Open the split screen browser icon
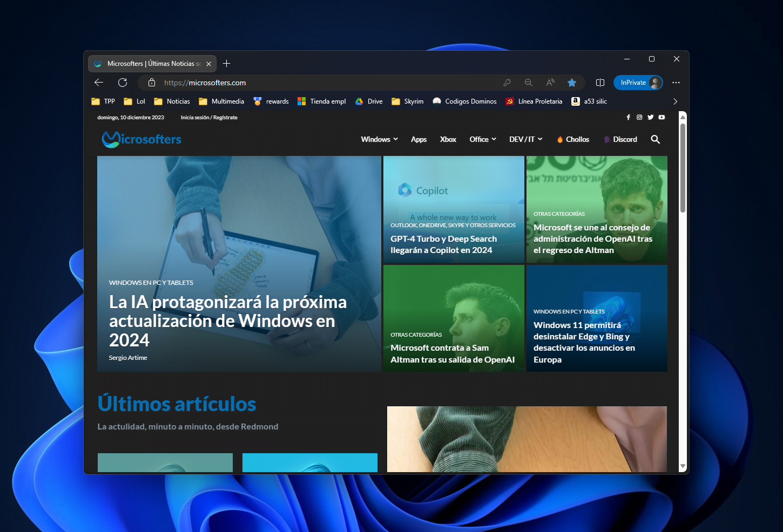 (x=600, y=83)
